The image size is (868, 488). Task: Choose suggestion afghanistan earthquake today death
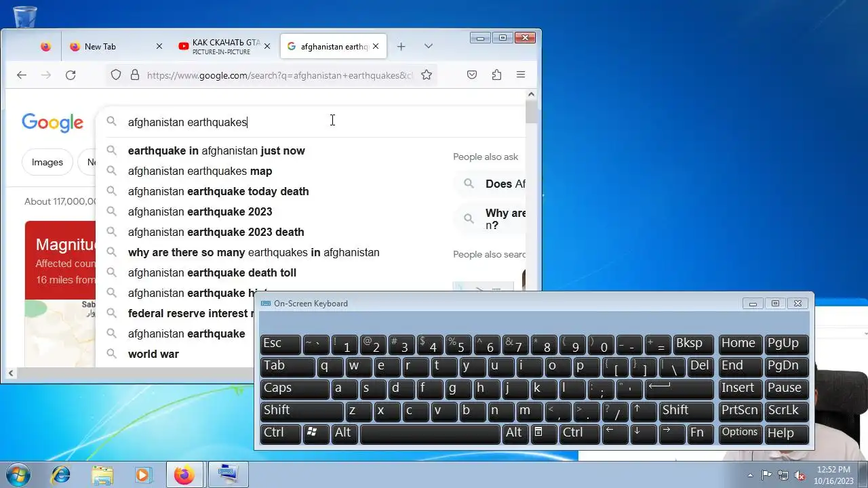[x=218, y=191]
